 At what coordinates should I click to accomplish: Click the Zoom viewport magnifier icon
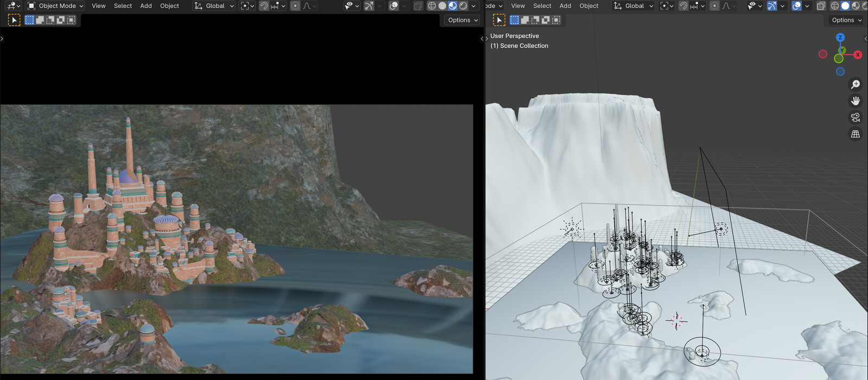tap(856, 84)
